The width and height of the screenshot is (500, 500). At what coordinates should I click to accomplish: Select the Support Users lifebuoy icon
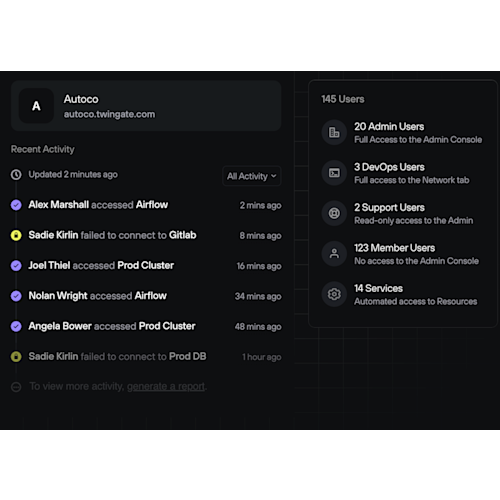coord(334,213)
